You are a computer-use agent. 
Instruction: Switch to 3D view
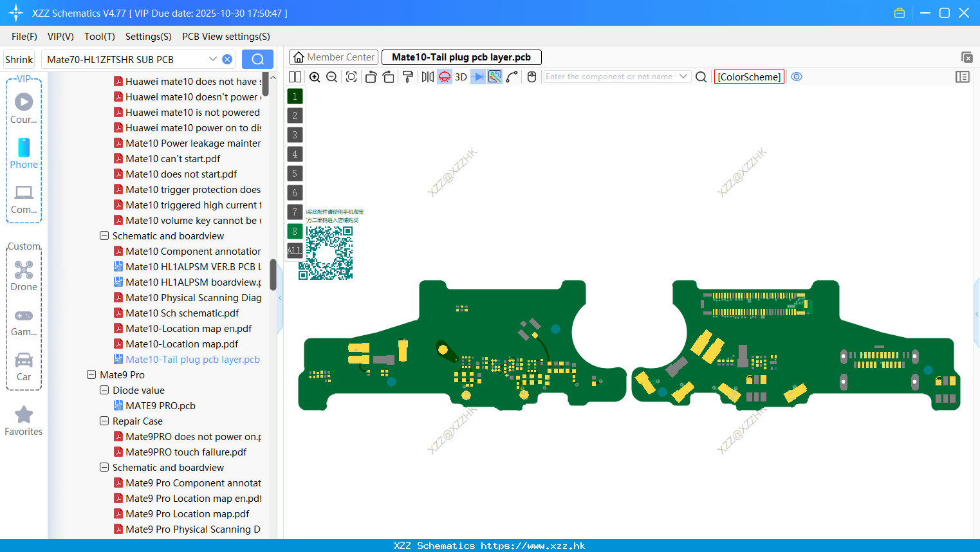point(461,77)
